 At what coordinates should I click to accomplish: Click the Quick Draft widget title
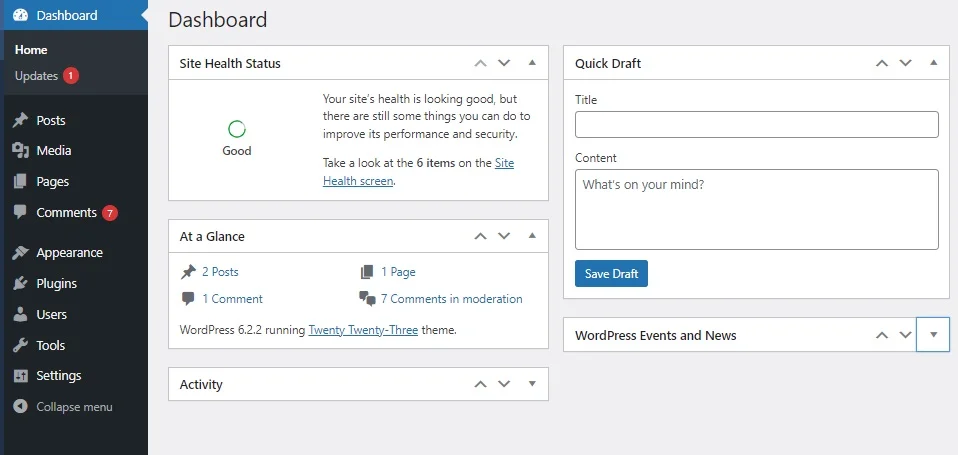(x=608, y=64)
